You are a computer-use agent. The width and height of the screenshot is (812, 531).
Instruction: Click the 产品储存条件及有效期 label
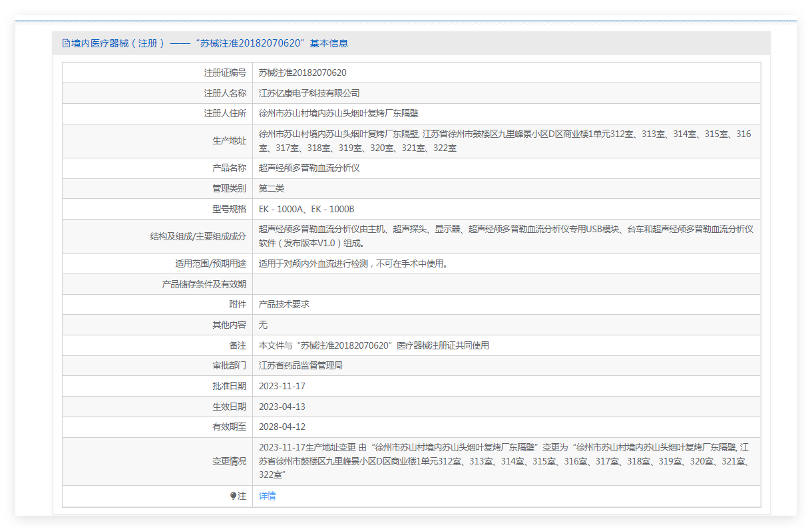[x=204, y=284]
